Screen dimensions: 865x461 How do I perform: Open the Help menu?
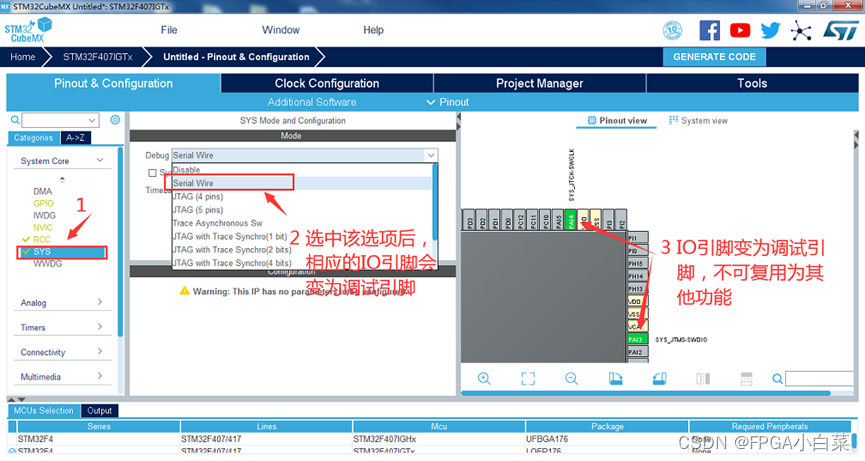pyautogui.click(x=373, y=30)
